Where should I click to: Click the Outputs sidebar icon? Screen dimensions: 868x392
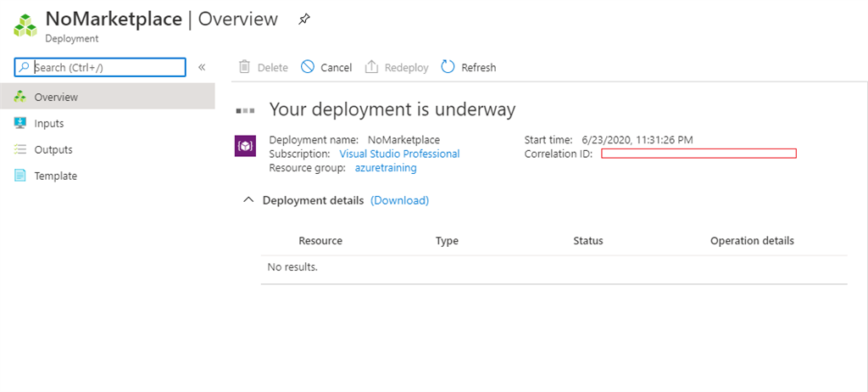(20, 149)
